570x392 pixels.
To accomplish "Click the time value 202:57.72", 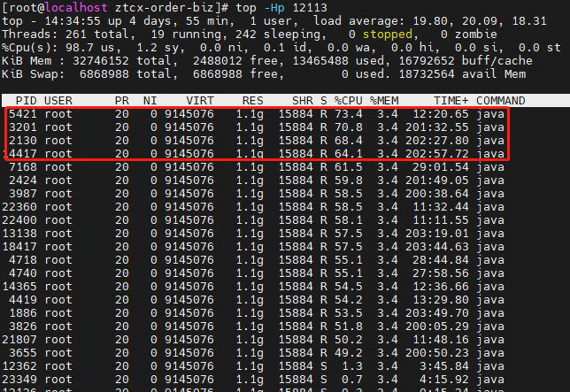I will pyautogui.click(x=437, y=154).
